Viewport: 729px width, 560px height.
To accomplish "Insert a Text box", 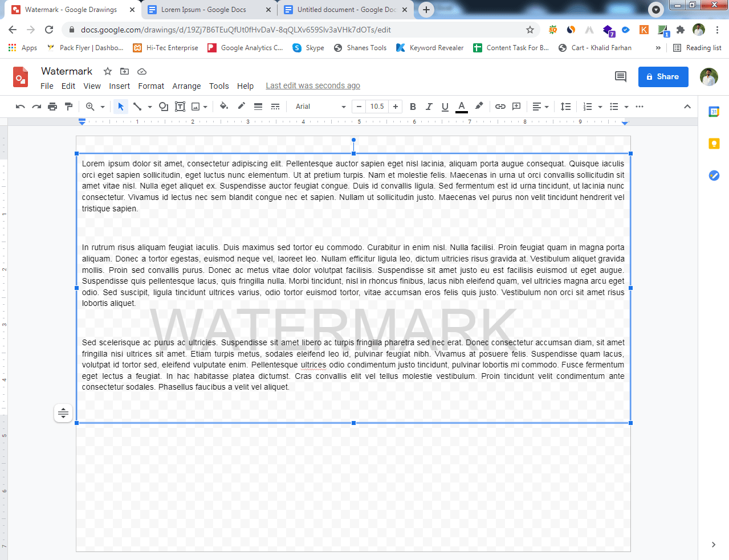I will pos(180,107).
